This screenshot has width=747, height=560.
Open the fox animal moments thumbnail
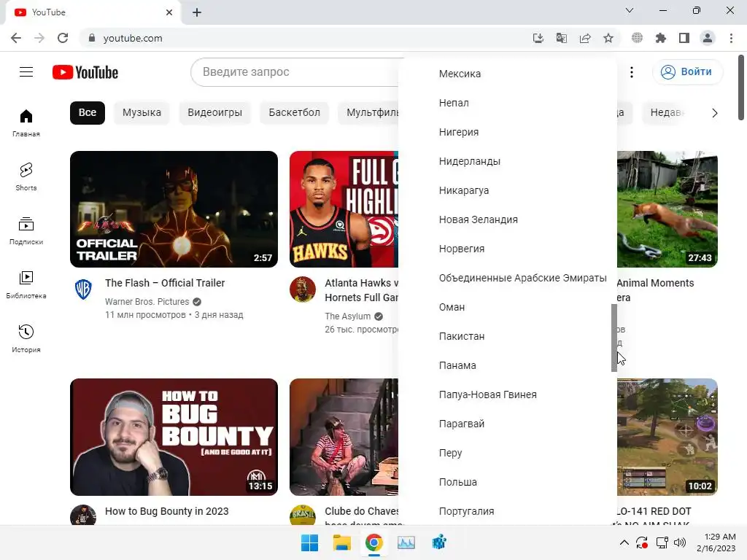click(x=667, y=209)
